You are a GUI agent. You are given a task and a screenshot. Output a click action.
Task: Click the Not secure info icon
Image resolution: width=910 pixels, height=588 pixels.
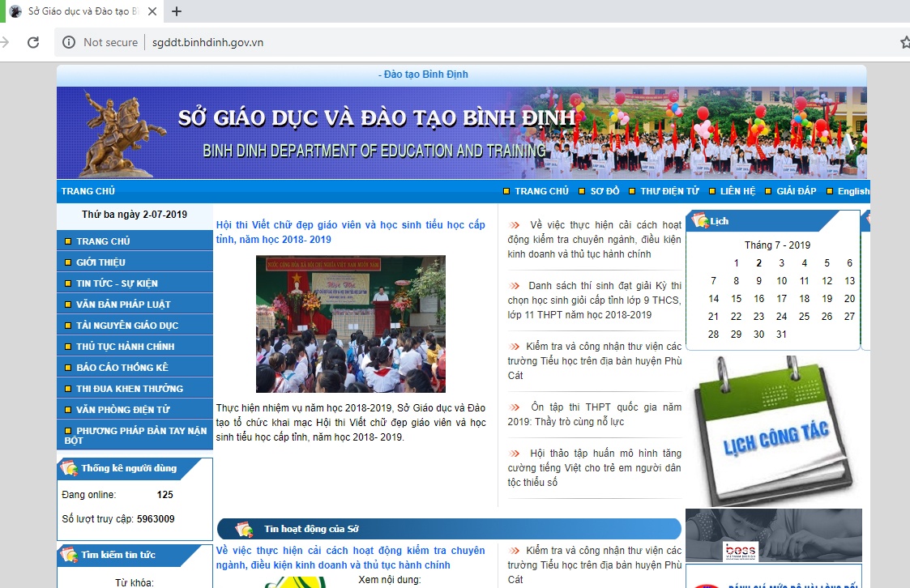[69, 42]
